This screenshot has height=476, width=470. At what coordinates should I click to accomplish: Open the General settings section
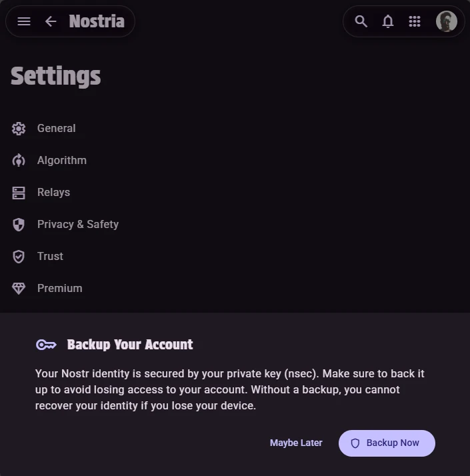point(57,129)
